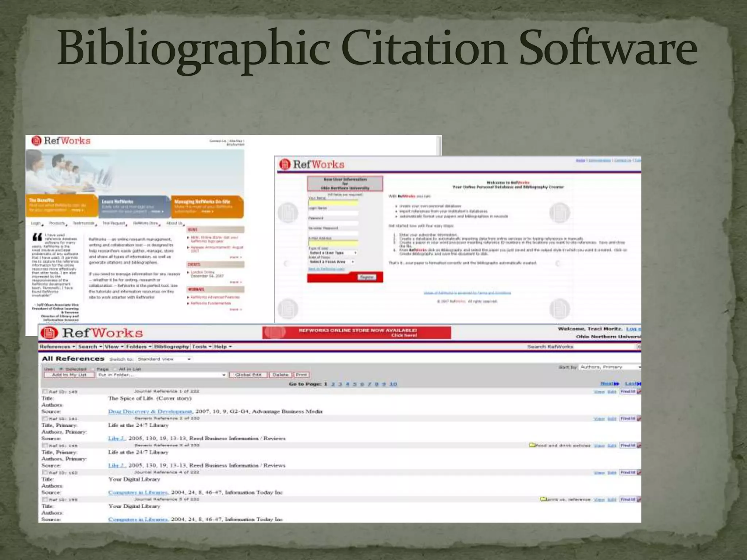
Task: Click the Last page arrow icon
Action: (x=639, y=384)
